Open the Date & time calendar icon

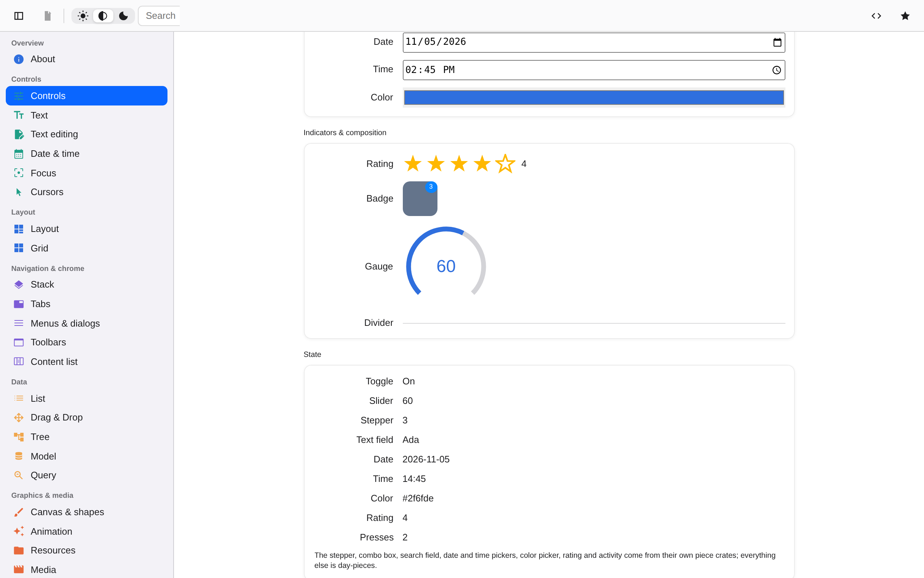(19, 154)
